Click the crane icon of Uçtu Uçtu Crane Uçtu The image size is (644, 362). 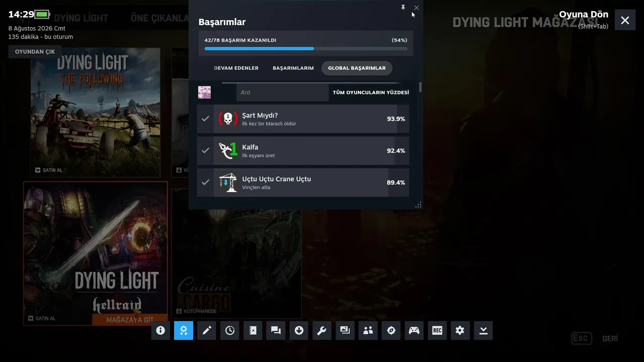pos(227,182)
